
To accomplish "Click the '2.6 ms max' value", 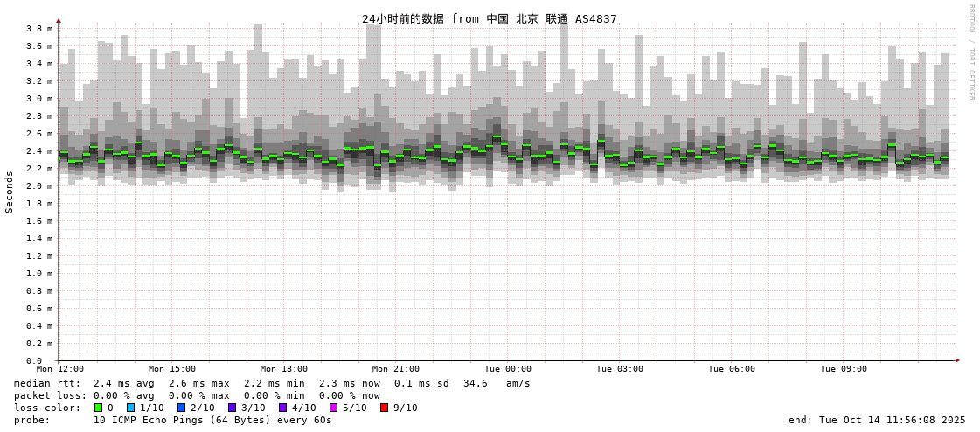I will [198, 383].
